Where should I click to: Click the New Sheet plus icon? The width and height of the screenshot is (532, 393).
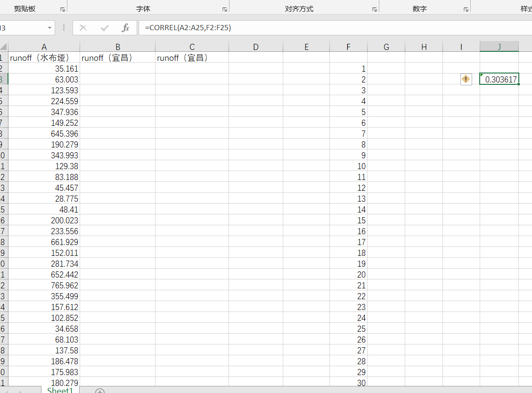coord(99,391)
